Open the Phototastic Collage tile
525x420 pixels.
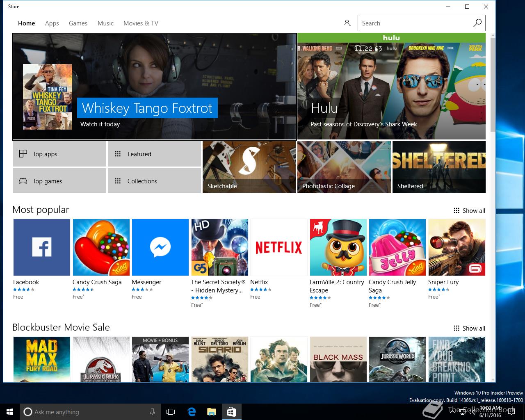click(x=344, y=167)
